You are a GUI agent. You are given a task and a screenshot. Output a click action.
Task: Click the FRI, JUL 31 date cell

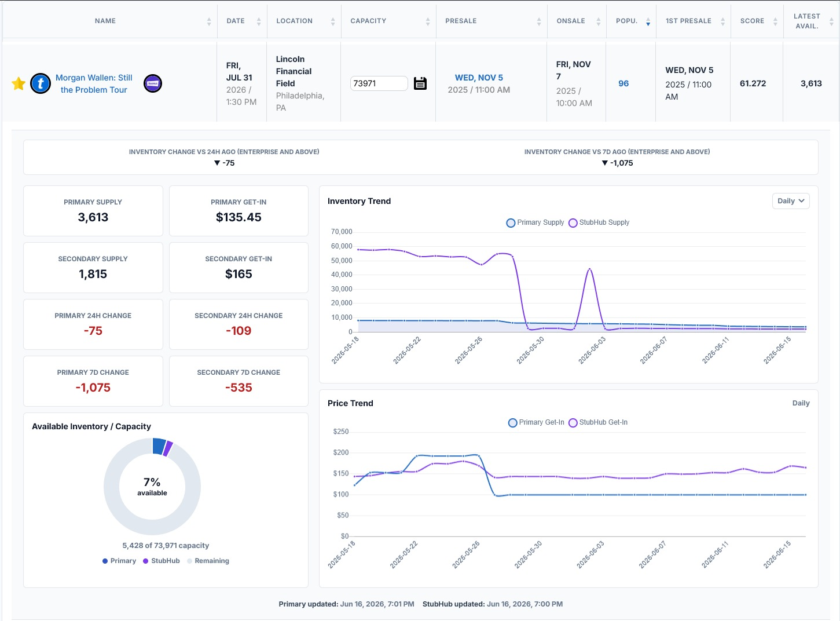click(241, 83)
